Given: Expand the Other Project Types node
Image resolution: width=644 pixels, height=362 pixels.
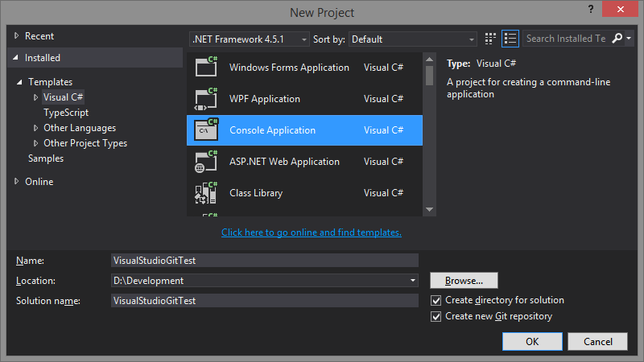Looking at the screenshot, I should pyautogui.click(x=35, y=143).
